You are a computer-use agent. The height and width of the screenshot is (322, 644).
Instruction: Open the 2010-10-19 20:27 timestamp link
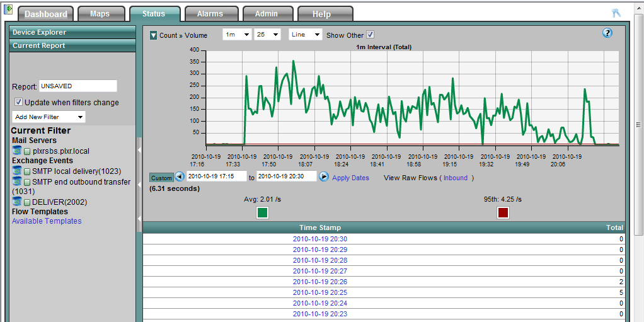[x=320, y=271]
